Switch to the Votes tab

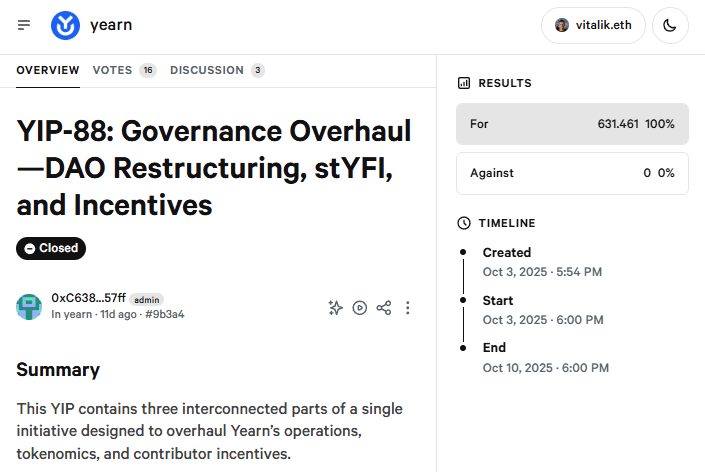124,70
